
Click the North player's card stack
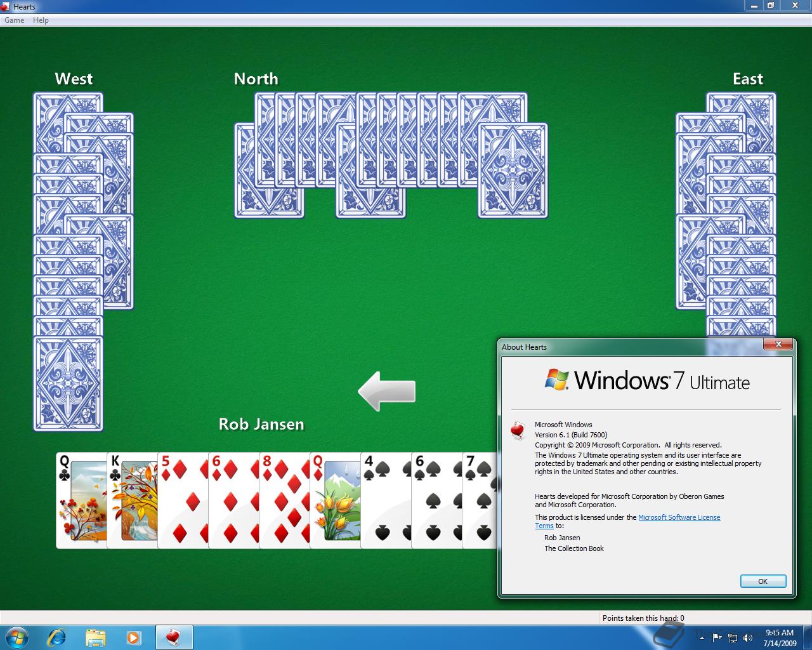coord(391,156)
